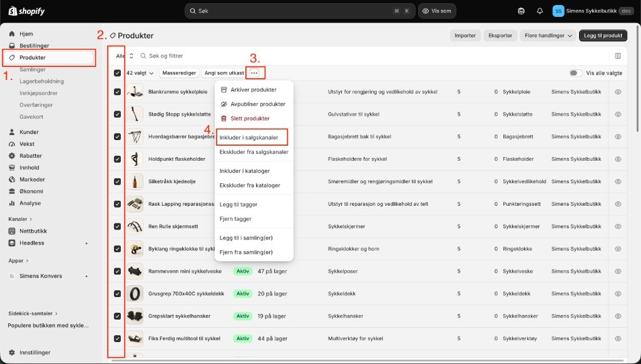Open the 42 valgt selection dropdown
The image size is (641, 364).
coord(140,73)
